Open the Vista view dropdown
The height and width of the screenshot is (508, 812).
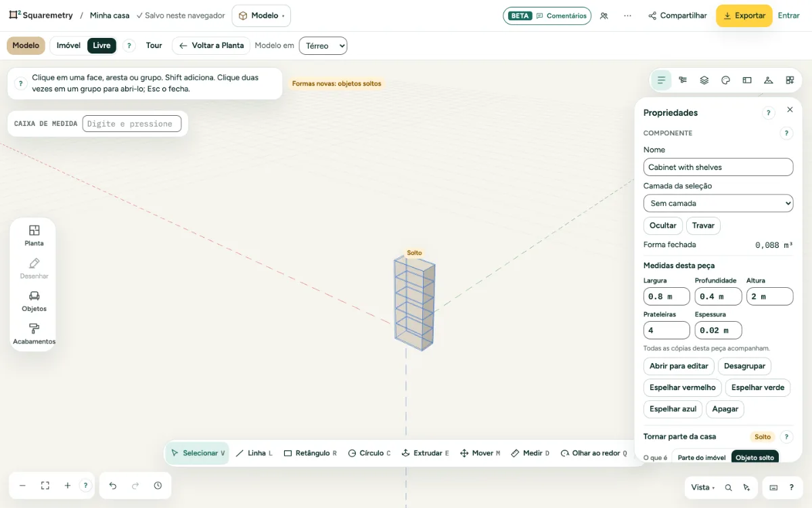(703, 487)
